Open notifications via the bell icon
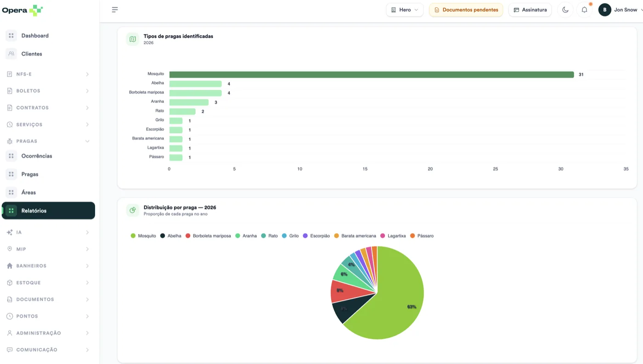Image resolution: width=643 pixels, height=364 pixels. (x=584, y=10)
